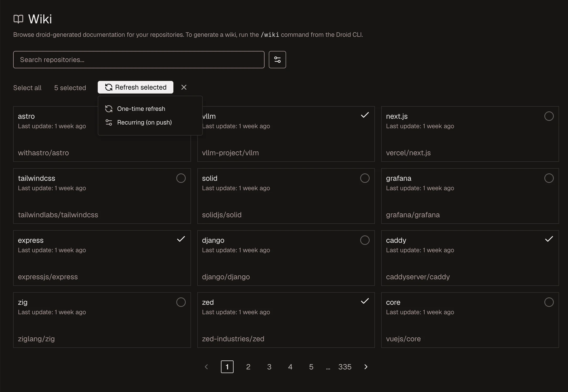Deselect the zed repository checkmark
Screen dimensions: 568x392
point(365,301)
